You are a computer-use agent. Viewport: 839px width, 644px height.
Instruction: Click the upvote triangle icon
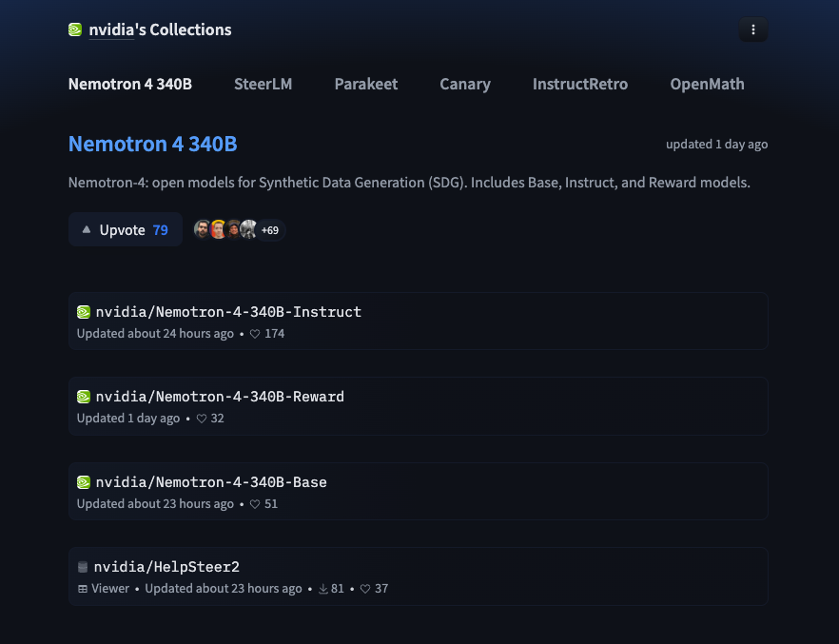tap(87, 230)
